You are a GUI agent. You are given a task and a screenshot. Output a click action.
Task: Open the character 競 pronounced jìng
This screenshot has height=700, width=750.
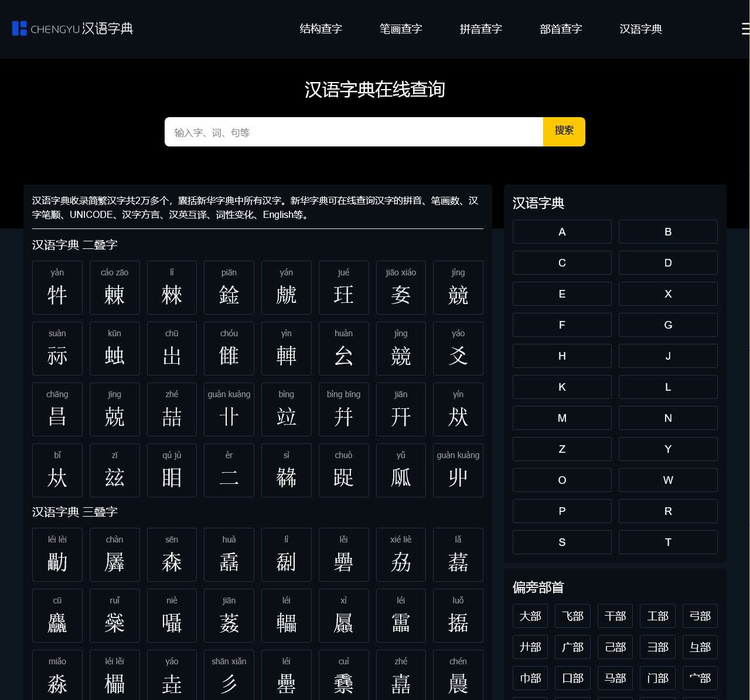point(458,288)
